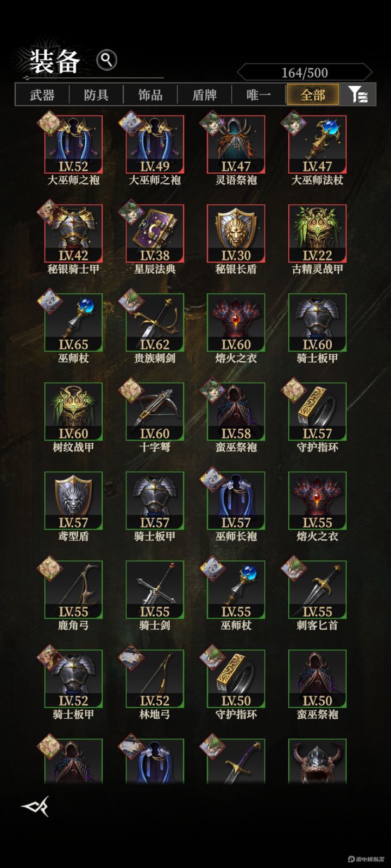
Task: Select LV.57 守护指环 ring item
Action: click(x=317, y=411)
